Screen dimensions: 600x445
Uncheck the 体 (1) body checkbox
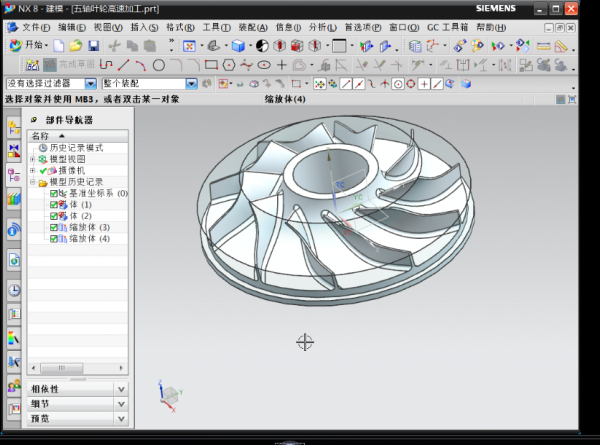click(x=54, y=204)
